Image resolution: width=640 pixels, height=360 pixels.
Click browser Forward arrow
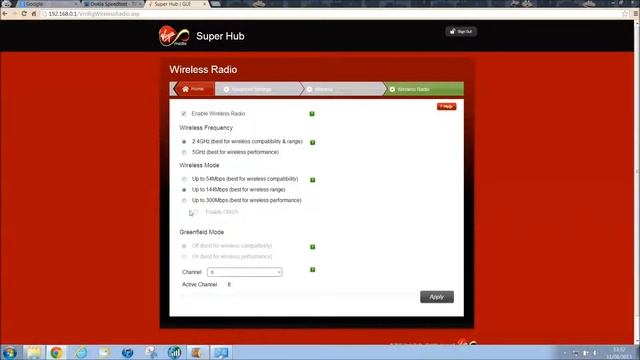pos(15,13)
